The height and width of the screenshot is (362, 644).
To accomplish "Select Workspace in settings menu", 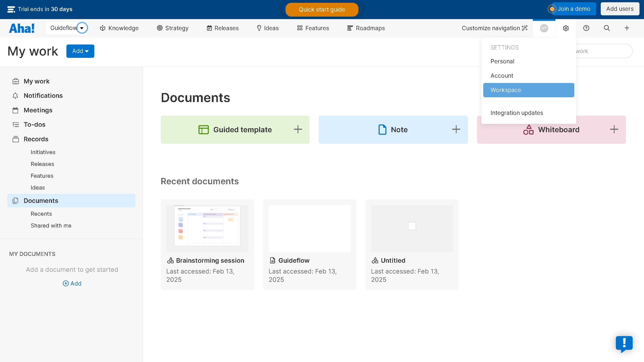I will pos(529,90).
